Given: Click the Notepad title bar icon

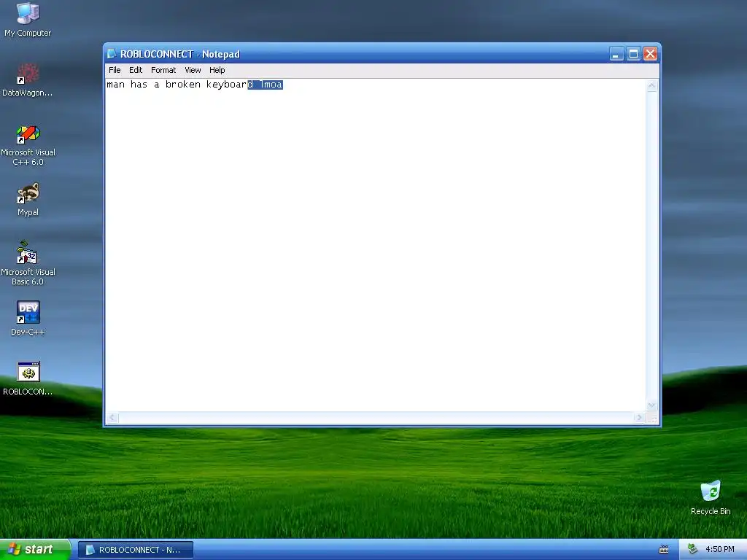Looking at the screenshot, I should pyautogui.click(x=112, y=54).
